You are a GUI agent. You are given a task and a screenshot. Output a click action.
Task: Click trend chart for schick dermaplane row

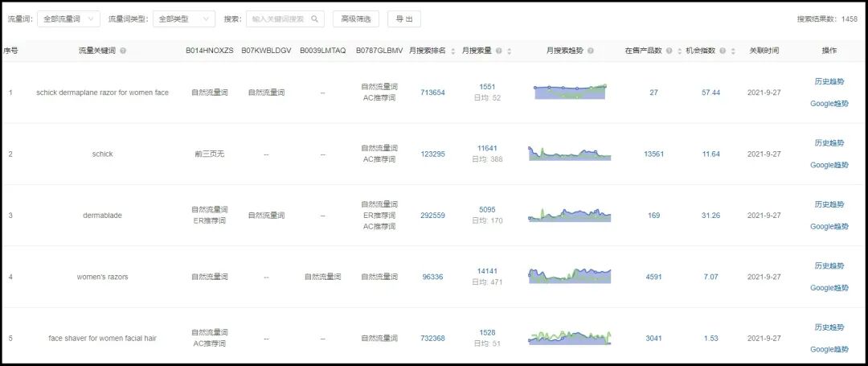pyautogui.click(x=570, y=92)
